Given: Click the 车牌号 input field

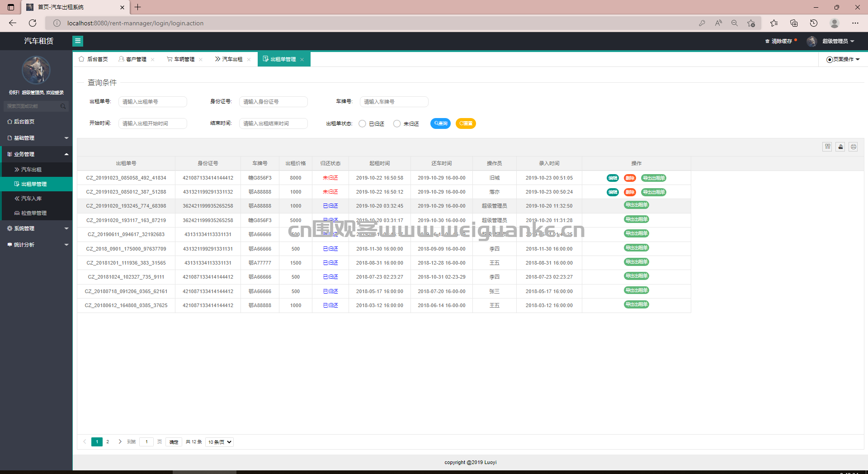Looking at the screenshot, I should click(x=394, y=102).
